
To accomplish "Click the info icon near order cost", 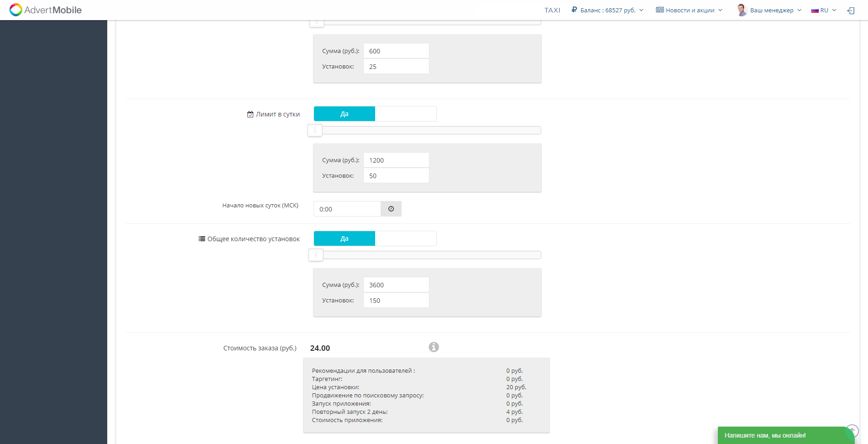I will pyautogui.click(x=434, y=347).
